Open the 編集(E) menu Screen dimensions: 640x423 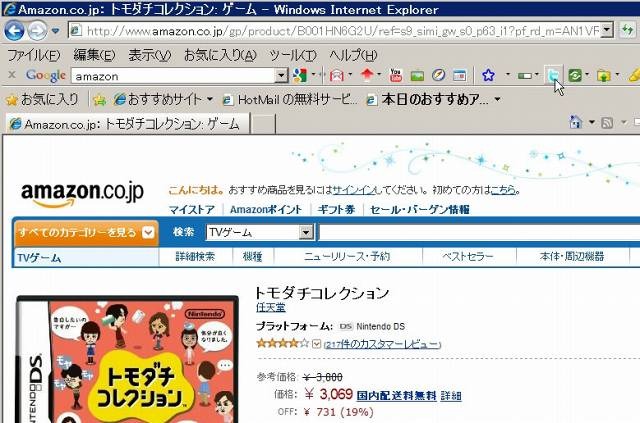(x=94, y=55)
